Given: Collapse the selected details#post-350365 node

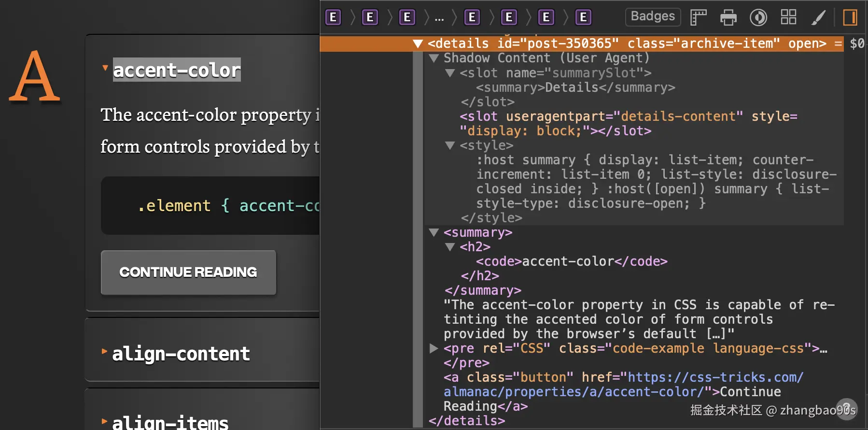Looking at the screenshot, I should click(x=418, y=44).
